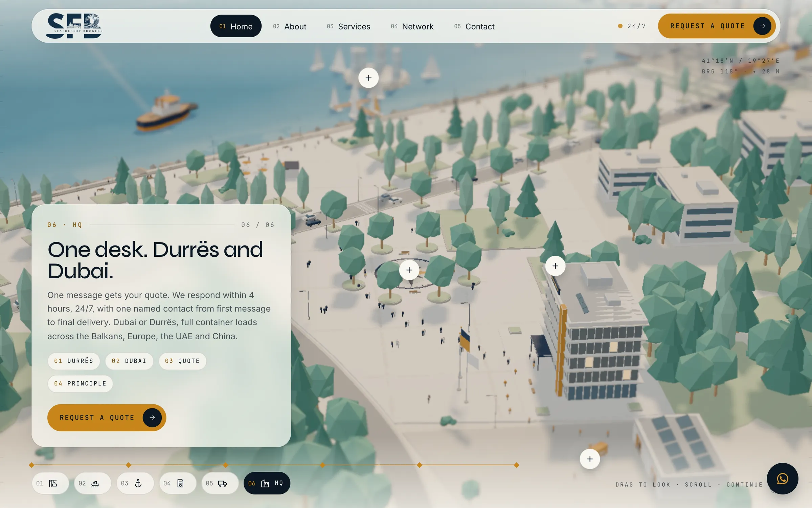This screenshot has width=812, height=508.
Task: Click the coordinates text 41°18′N / 19°27′E
Action: pos(741,61)
